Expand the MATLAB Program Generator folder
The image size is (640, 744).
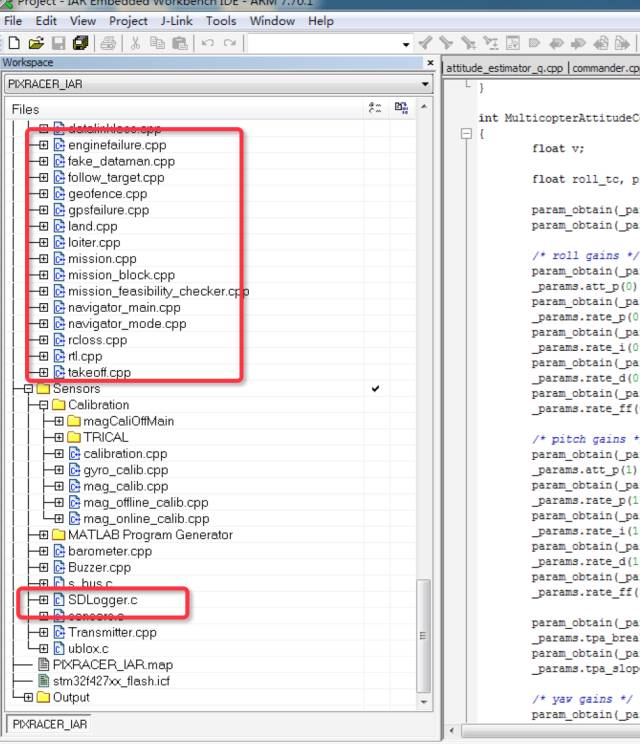point(44,535)
